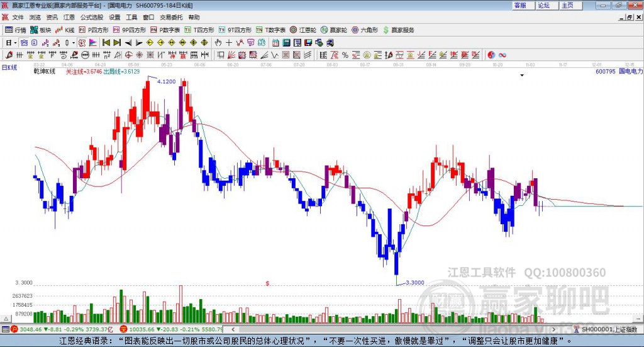Click the pink flag toolbar icon
Viewport: 644px width, 347px height.
[93, 42]
